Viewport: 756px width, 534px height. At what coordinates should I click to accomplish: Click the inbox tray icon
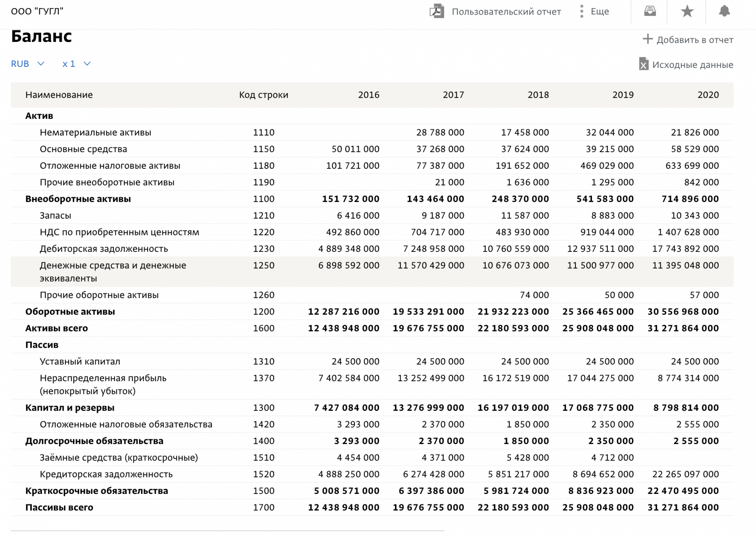point(650,11)
